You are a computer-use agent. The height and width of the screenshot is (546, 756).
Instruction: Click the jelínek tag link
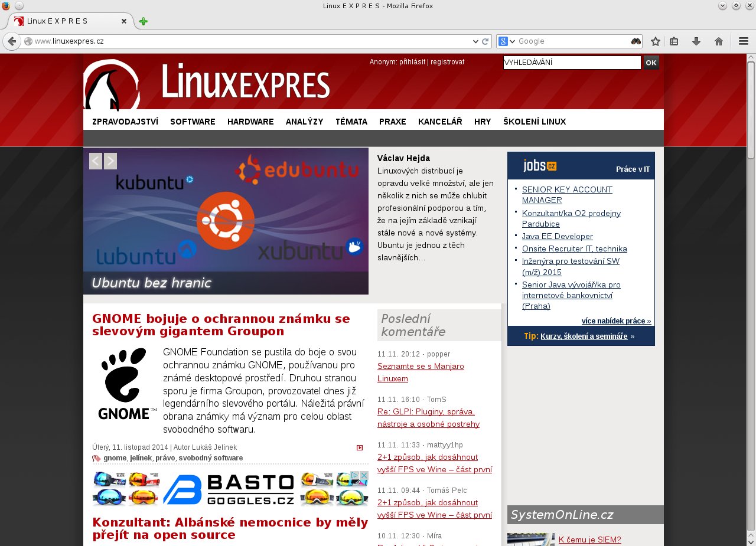click(x=141, y=458)
